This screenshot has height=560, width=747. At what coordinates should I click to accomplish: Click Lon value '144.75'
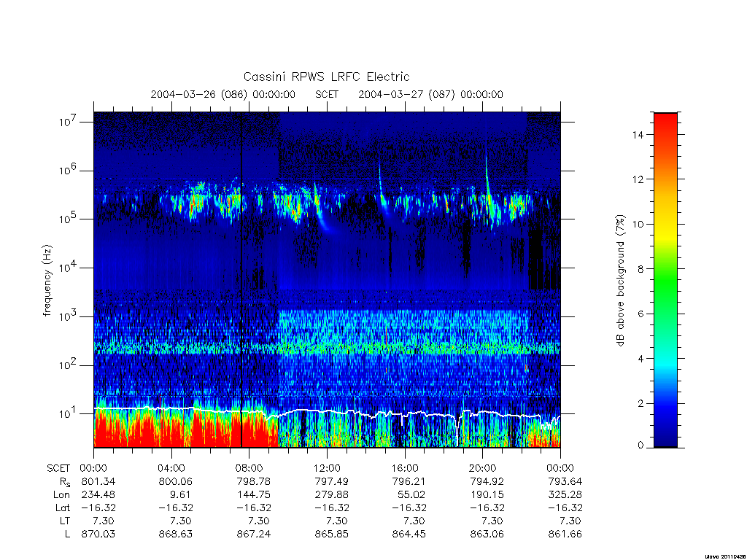pyautogui.click(x=254, y=495)
